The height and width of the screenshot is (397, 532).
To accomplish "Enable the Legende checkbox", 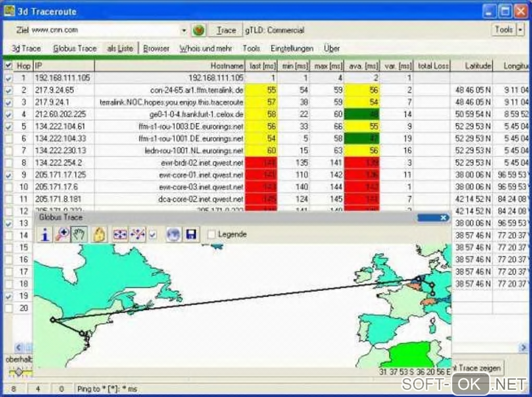I will [211, 234].
